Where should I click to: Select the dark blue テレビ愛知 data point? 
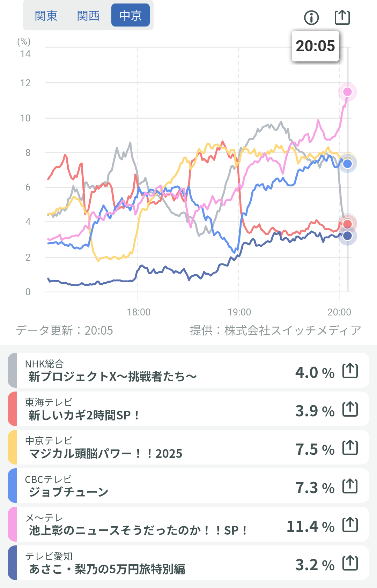[x=347, y=236]
